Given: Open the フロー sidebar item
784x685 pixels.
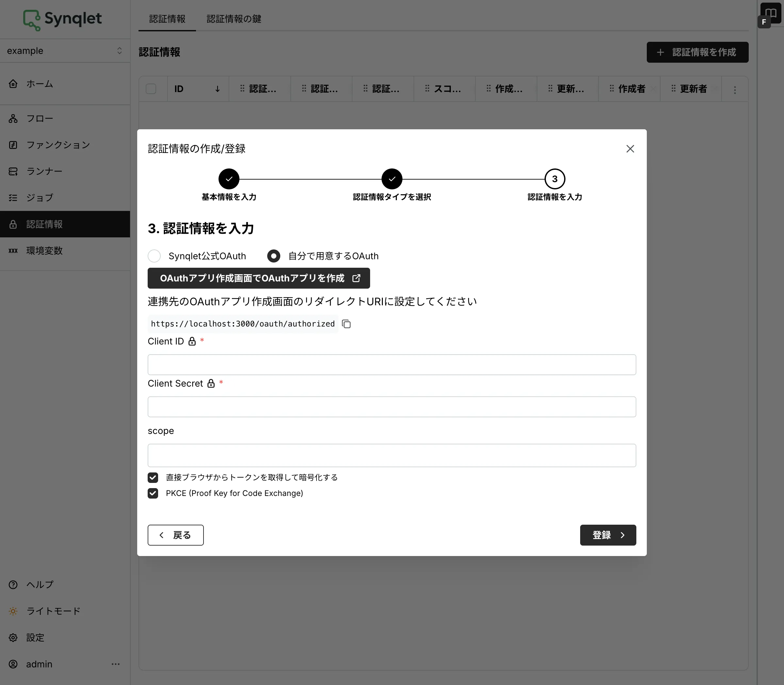Looking at the screenshot, I should pyautogui.click(x=65, y=119).
